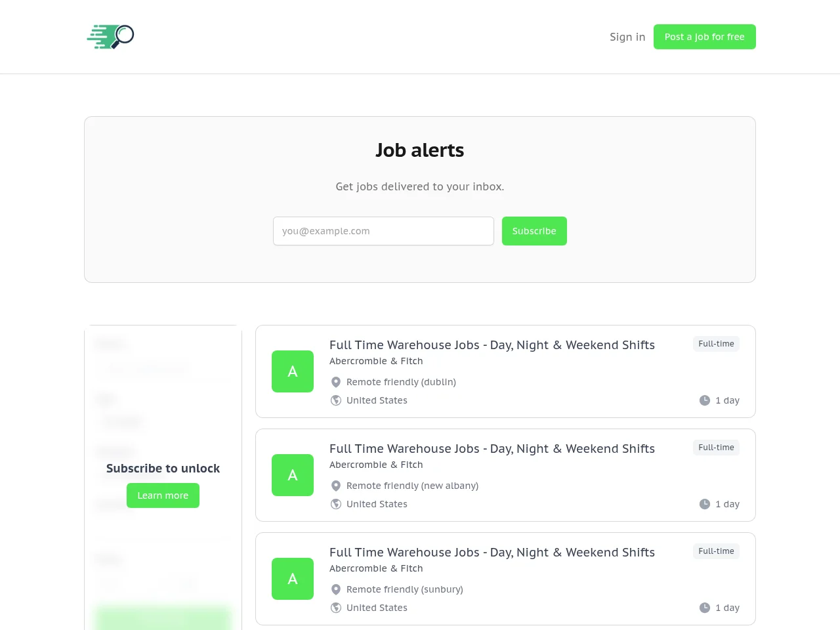Screen dimensions: 840x630
Task: Click clock icon in the dublin job card
Action: point(705,400)
